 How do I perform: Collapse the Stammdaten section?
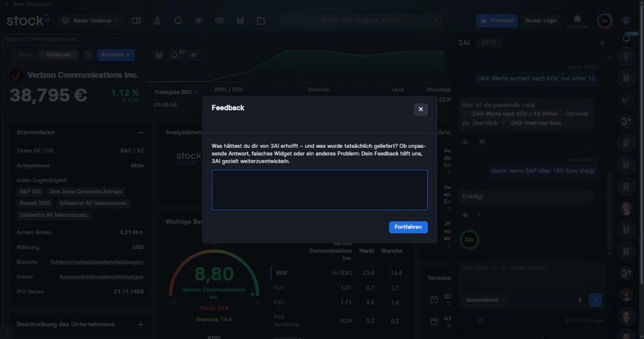[141, 133]
